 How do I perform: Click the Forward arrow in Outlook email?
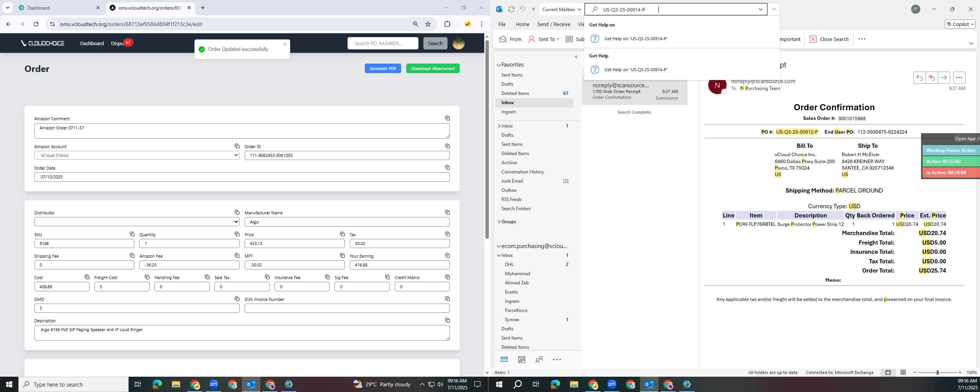(944, 78)
